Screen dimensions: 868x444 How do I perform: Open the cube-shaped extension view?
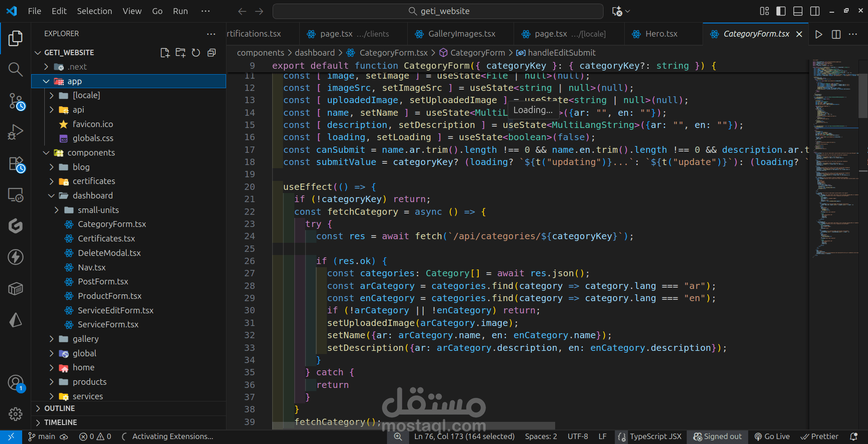coord(15,288)
